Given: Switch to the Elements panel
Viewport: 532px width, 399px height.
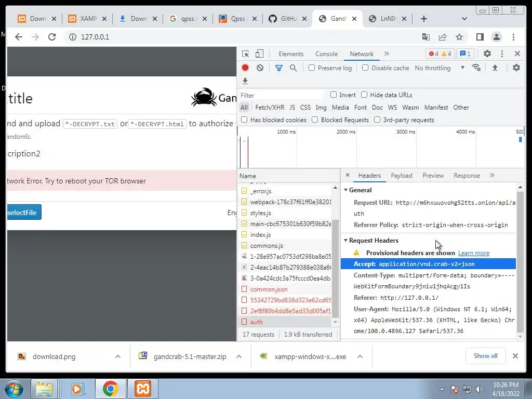Looking at the screenshot, I should click(291, 54).
